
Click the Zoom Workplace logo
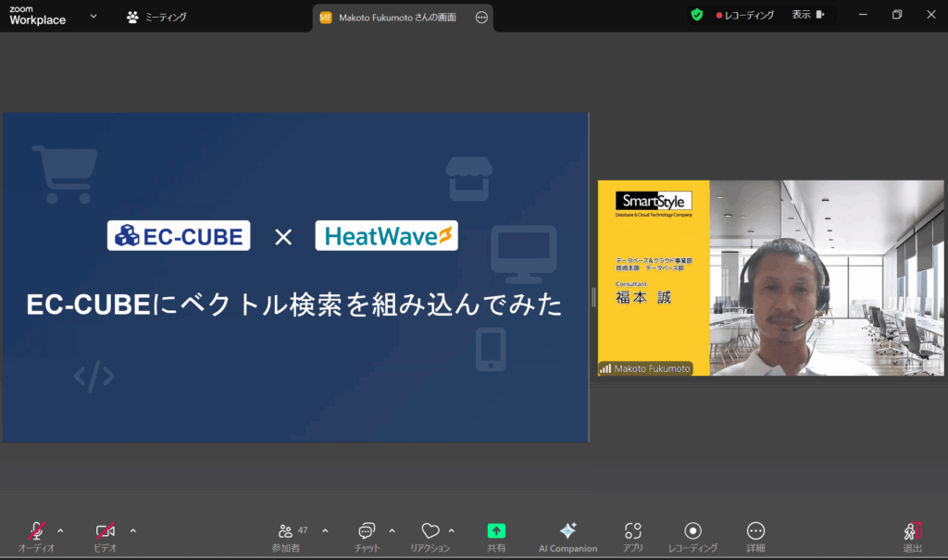pos(37,16)
